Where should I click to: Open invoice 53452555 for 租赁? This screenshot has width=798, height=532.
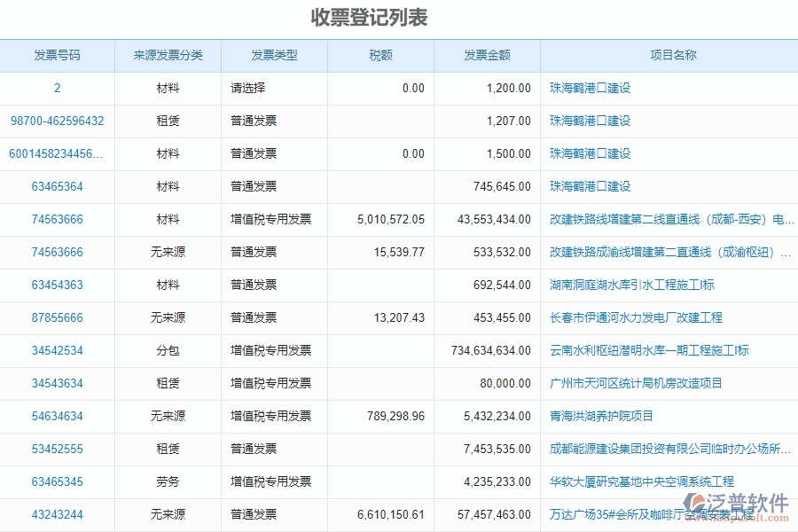coord(57,449)
